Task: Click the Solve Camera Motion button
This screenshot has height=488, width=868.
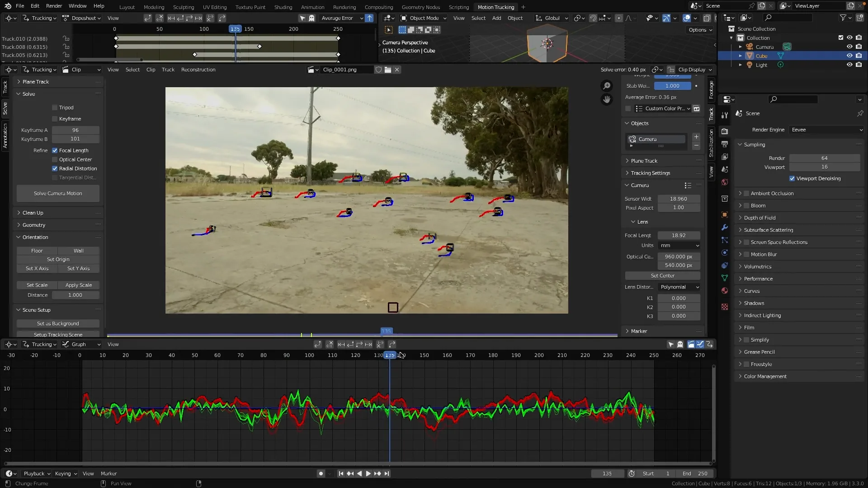Action: pyautogui.click(x=58, y=193)
